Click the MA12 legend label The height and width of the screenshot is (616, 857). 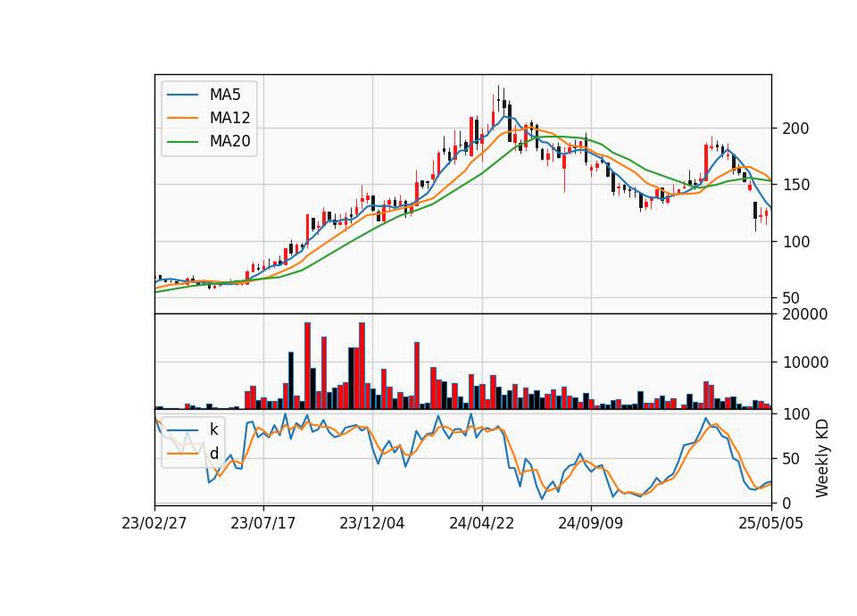(x=229, y=118)
